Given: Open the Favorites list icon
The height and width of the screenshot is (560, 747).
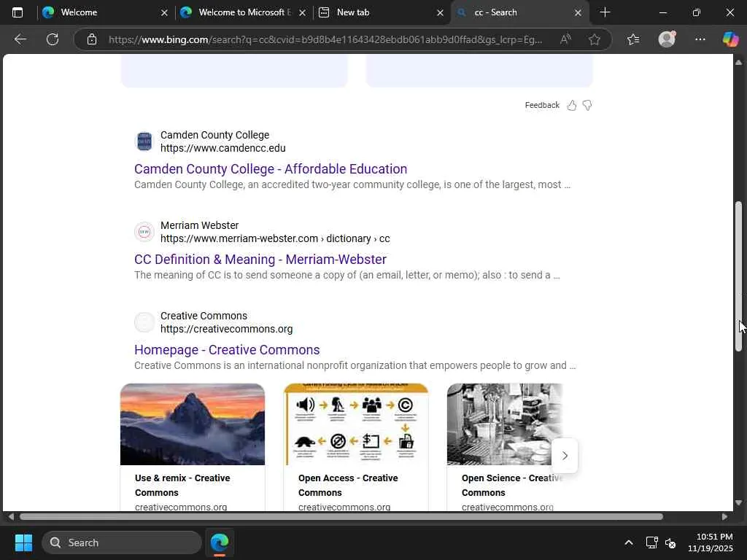Looking at the screenshot, I should click(x=633, y=39).
